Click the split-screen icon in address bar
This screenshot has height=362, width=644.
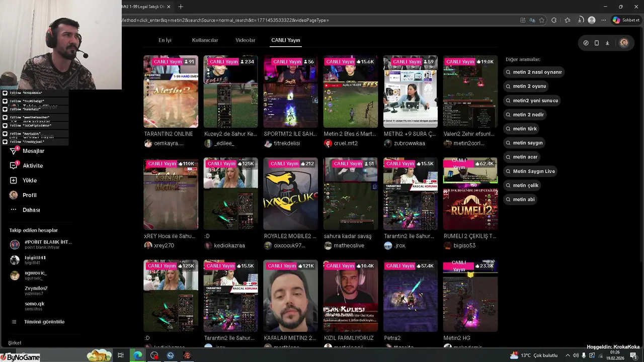[x=523, y=20]
